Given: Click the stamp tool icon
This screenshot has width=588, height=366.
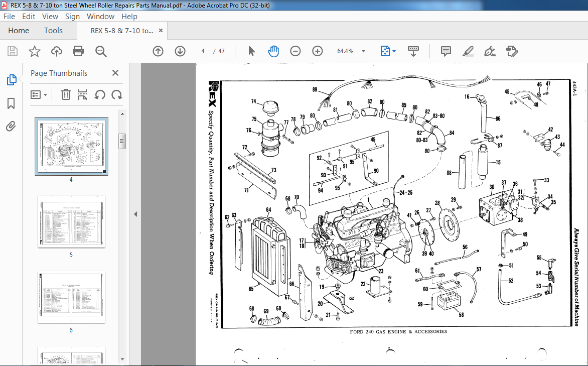Looking at the screenshot, I should (x=512, y=51).
